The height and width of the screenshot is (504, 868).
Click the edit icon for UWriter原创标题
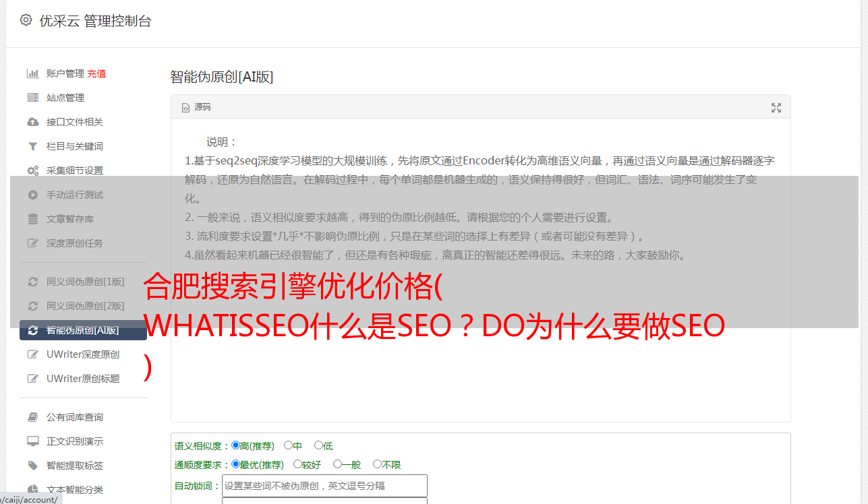point(32,379)
